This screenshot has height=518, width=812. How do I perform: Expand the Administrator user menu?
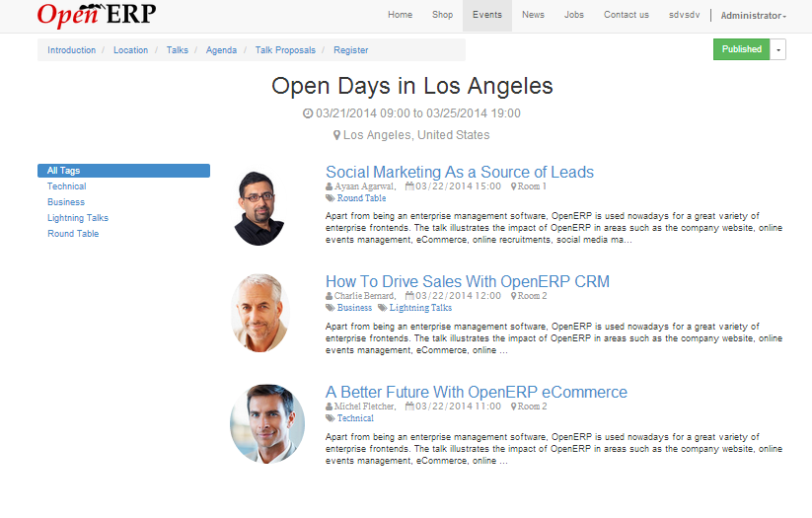tap(754, 16)
